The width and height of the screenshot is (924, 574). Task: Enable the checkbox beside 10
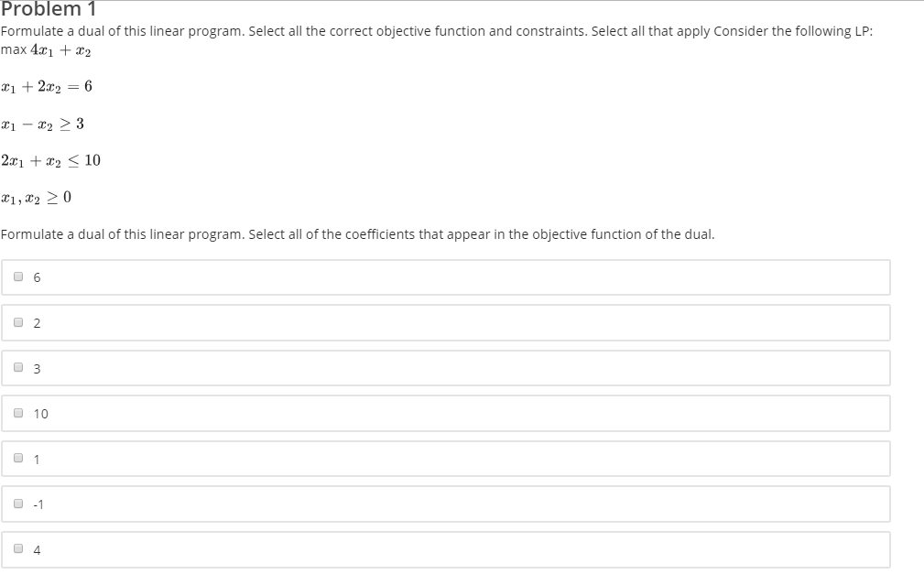pos(18,413)
